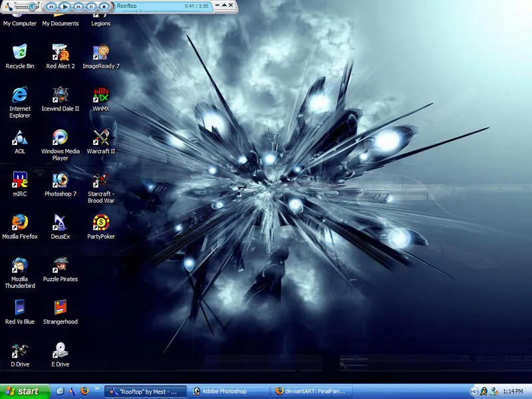Stop the Rooftop track
This screenshot has width=532, height=399.
(x=104, y=6)
